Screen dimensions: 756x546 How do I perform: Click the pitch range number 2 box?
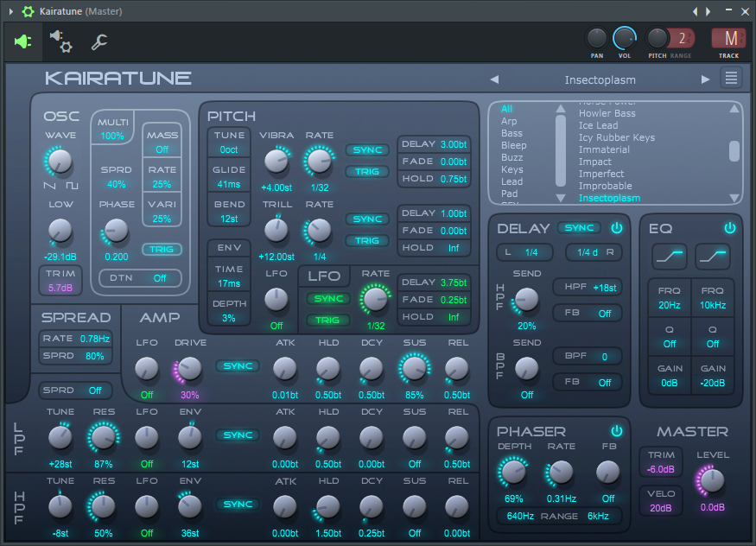click(x=682, y=38)
